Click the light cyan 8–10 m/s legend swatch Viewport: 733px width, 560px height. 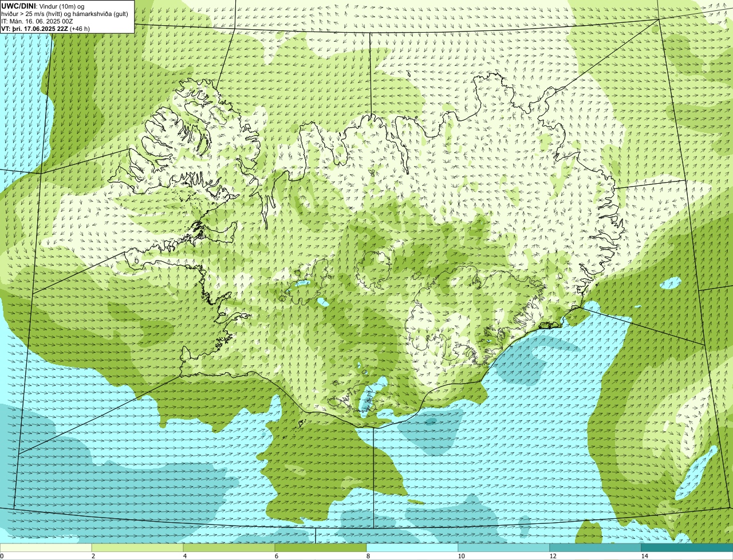click(412, 547)
